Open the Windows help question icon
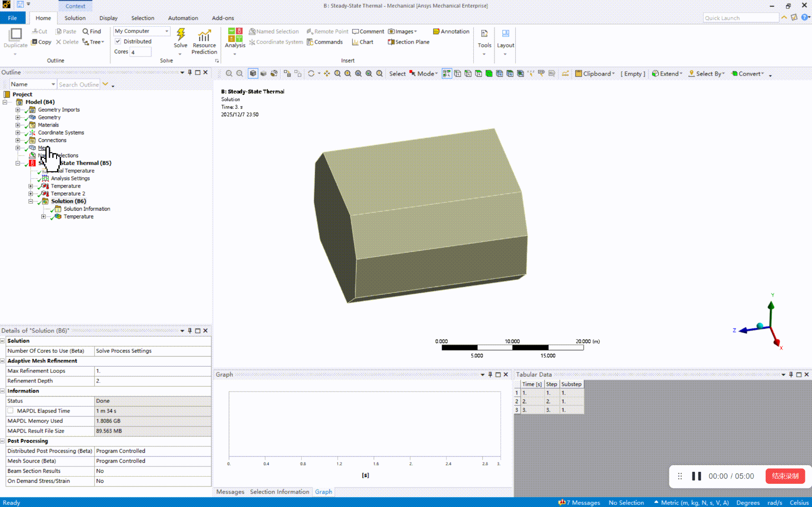This screenshot has height=507, width=812. coord(804,17)
